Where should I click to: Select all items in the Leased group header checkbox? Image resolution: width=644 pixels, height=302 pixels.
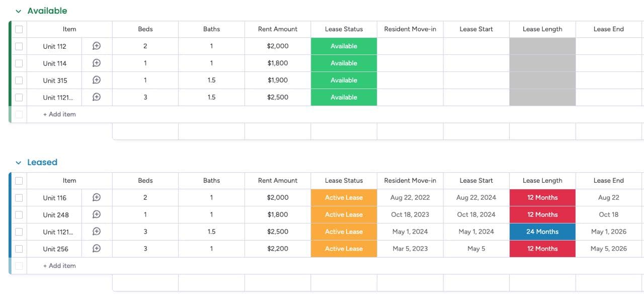(x=19, y=181)
